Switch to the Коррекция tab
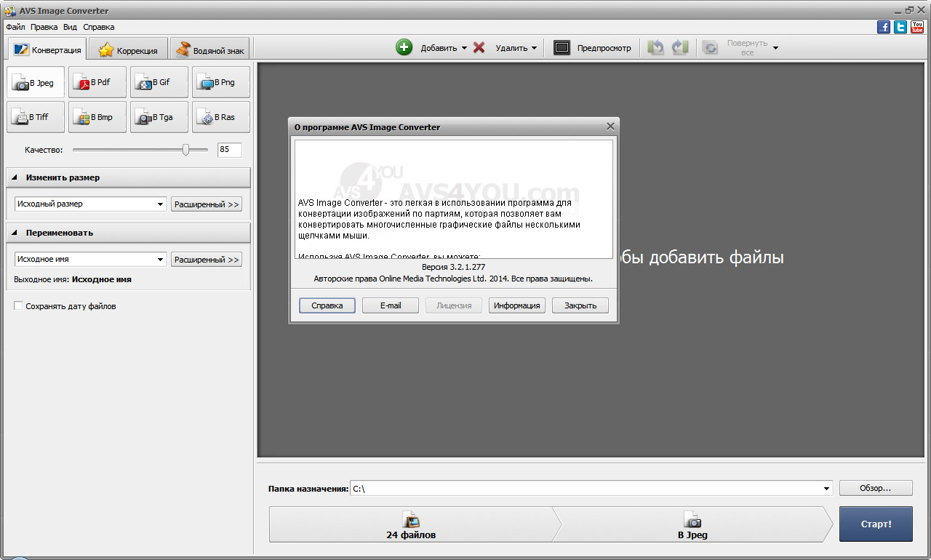This screenshot has width=931, height=560. click(x=128, y=50)
